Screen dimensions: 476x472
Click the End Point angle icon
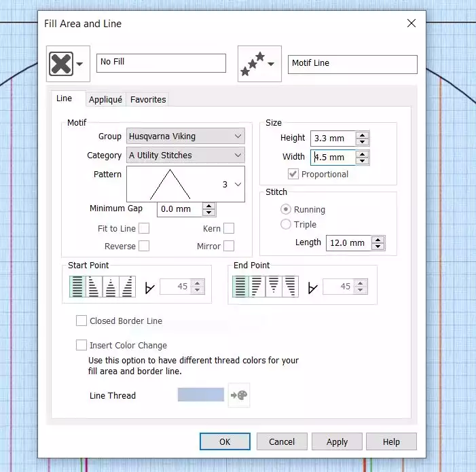312,288
